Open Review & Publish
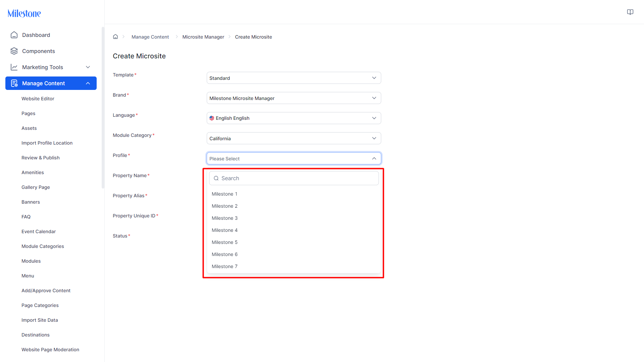644x362 pixels. [41, 158]
